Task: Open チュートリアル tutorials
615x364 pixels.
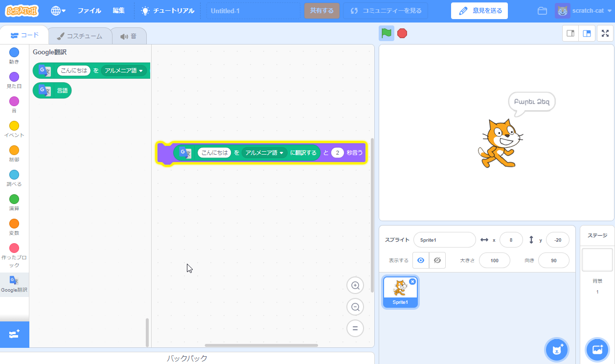Action: (x=168, y=10)
